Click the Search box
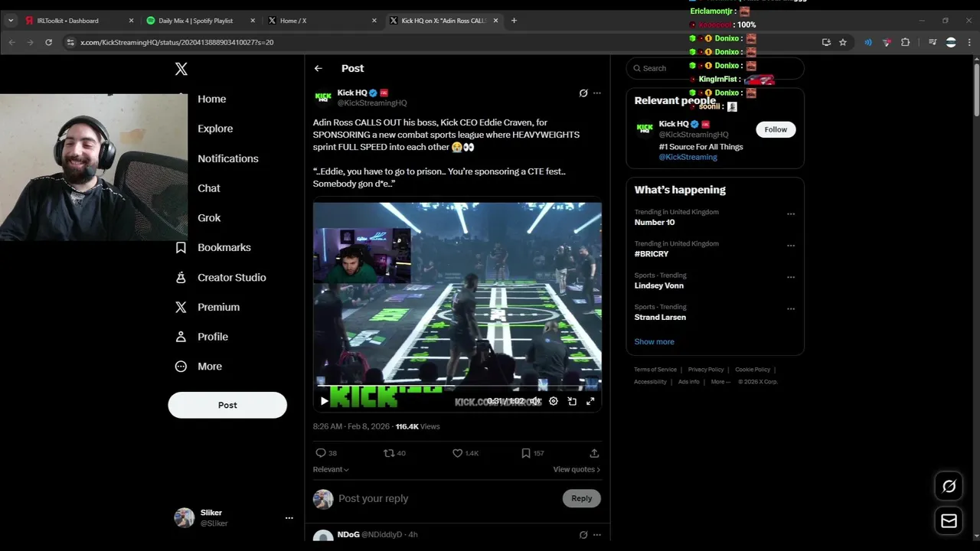980x551 pixels. click(715, 68)
